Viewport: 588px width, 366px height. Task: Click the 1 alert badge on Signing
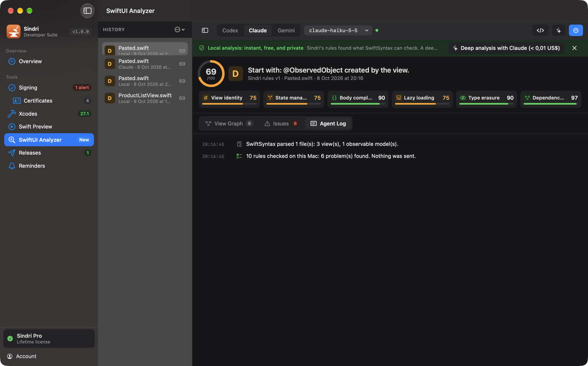(x=82, y=87)
